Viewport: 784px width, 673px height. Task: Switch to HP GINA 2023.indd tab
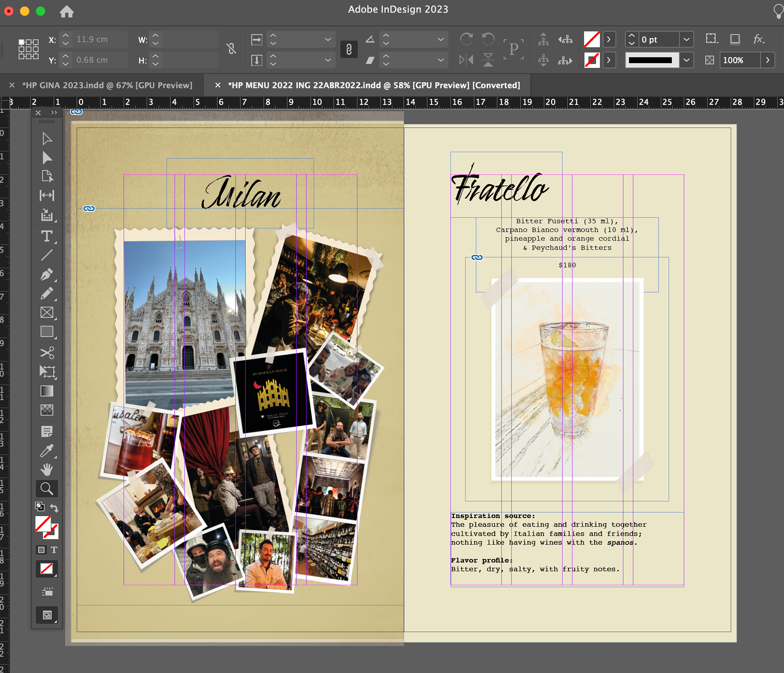pos(107,85)
